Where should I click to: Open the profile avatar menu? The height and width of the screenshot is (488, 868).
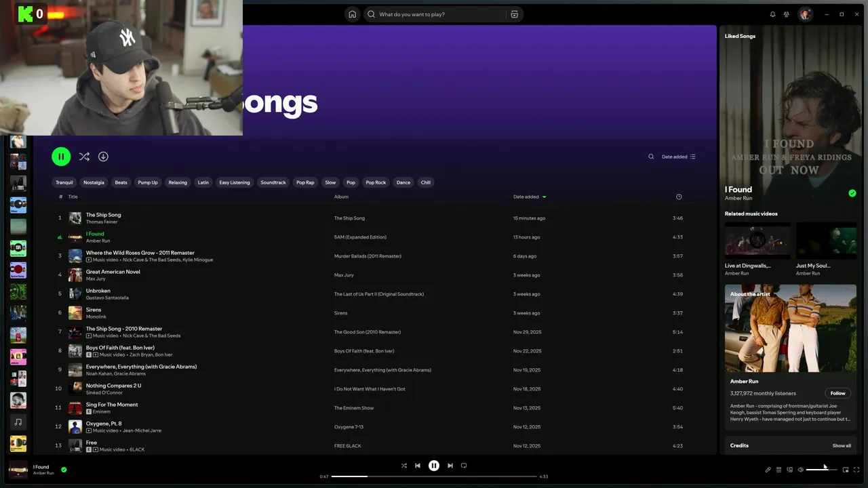[805, 14]
